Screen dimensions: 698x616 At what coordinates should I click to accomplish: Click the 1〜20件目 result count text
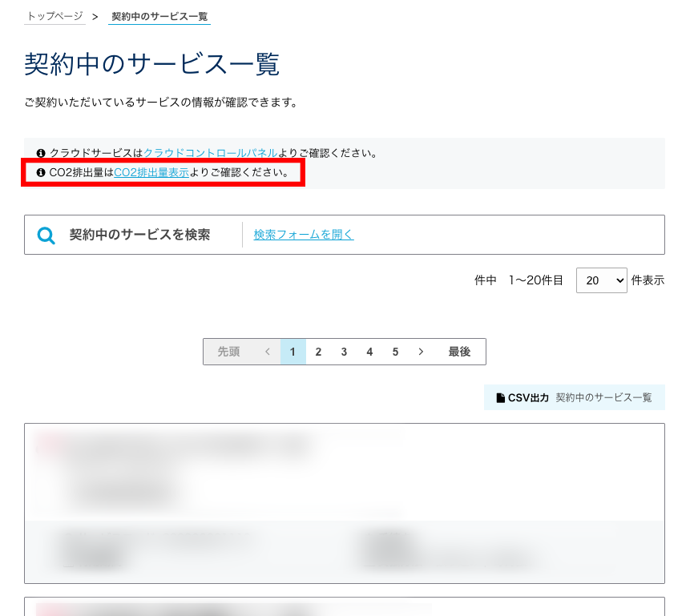(536, 280)
